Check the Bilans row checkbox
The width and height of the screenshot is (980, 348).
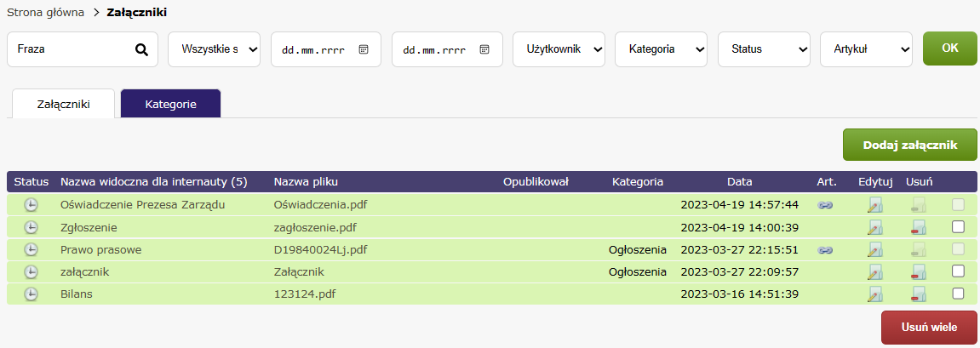click(958, 294)
